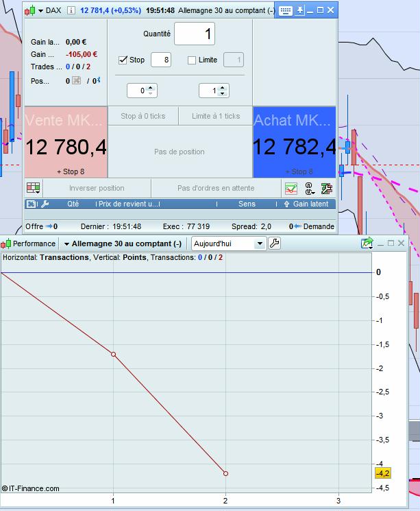Pin the DAX order window on top
Image resolution: width=420 pixels, height=511 pixels.
[x=301, y=10]
